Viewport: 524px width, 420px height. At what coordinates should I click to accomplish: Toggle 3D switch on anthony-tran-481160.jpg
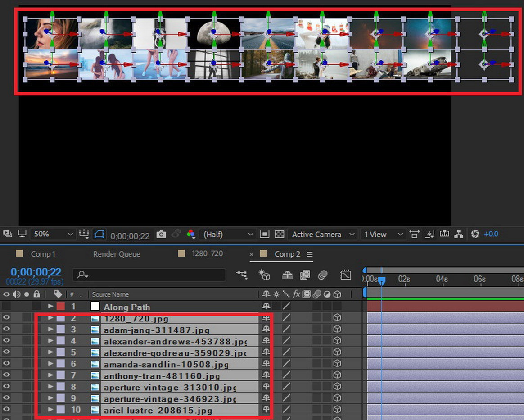[x=337, y=375]
